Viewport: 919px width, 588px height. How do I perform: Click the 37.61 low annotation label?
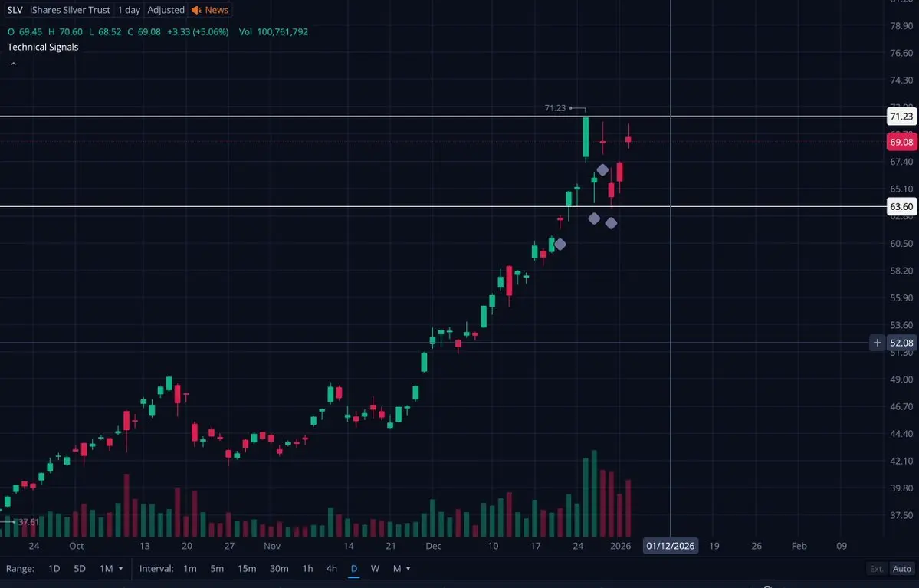(x=28, y=522)
